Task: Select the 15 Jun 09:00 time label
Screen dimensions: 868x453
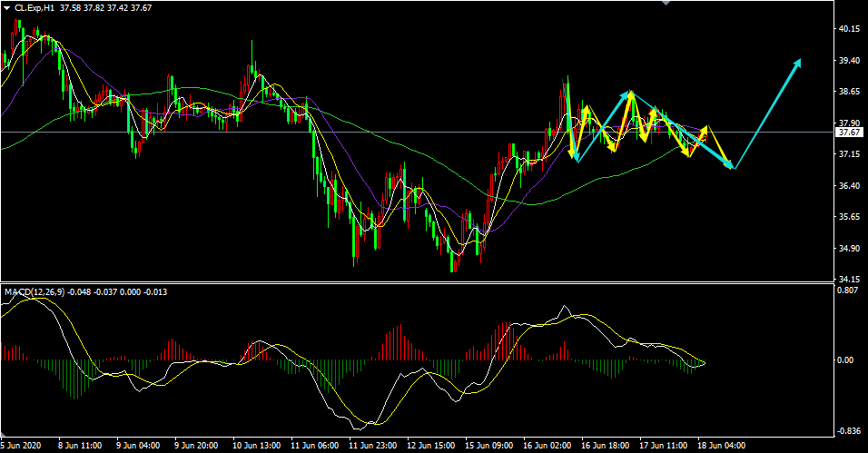Action: 491,446
